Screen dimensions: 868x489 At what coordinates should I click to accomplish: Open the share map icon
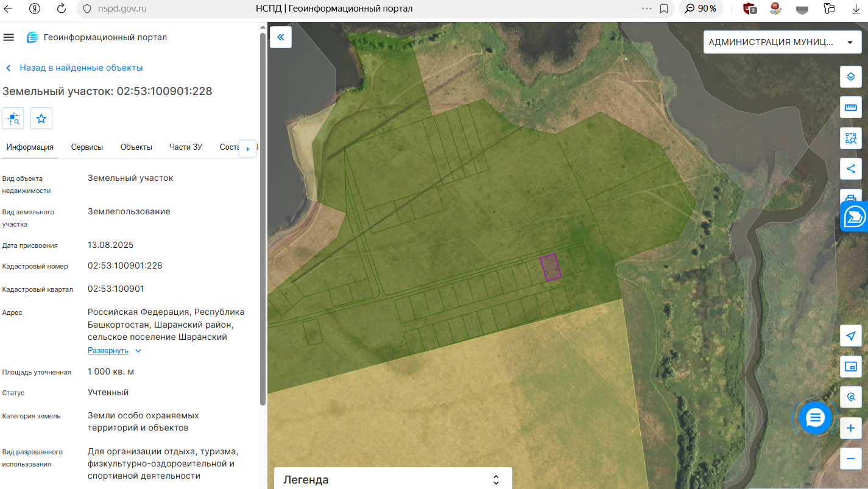(851, 169)
